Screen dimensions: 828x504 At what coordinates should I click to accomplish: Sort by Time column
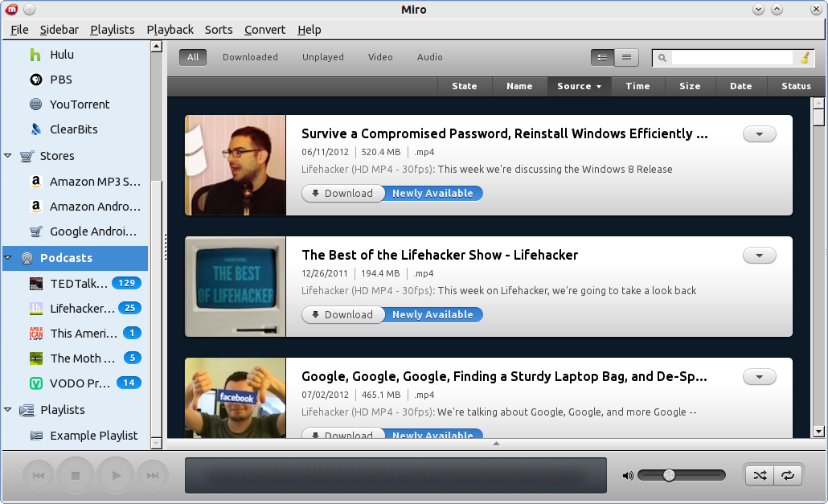coord(638,86)
